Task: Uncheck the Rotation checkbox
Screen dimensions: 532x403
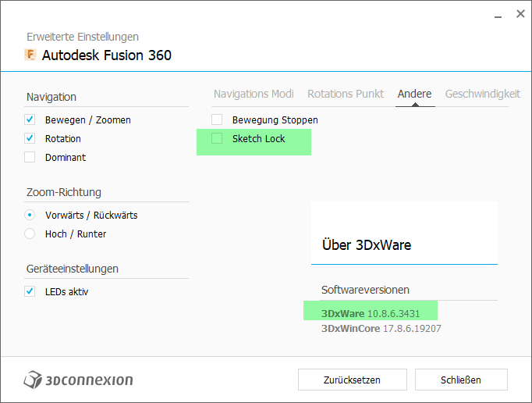Action: (x=30, y=139)
